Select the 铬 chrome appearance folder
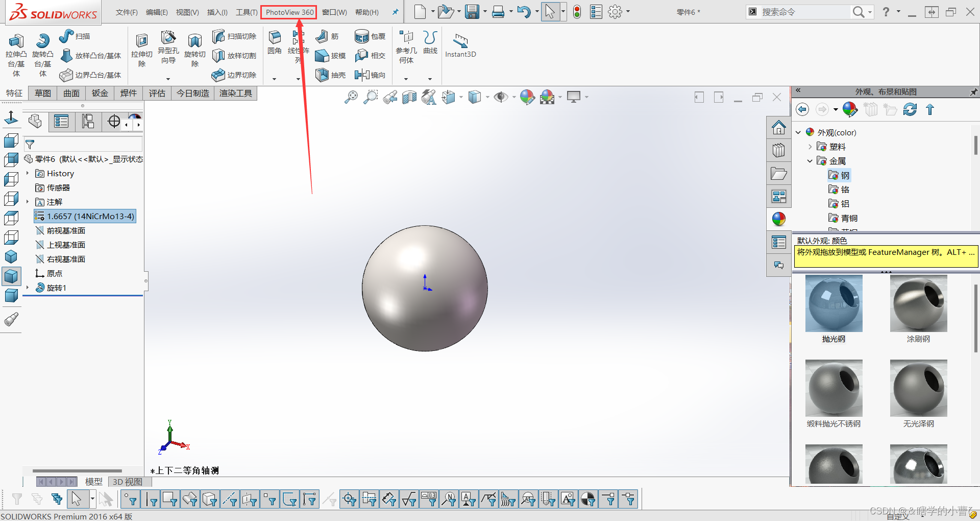This screenshot has height=521, width=980. click(x=839, y=190)
